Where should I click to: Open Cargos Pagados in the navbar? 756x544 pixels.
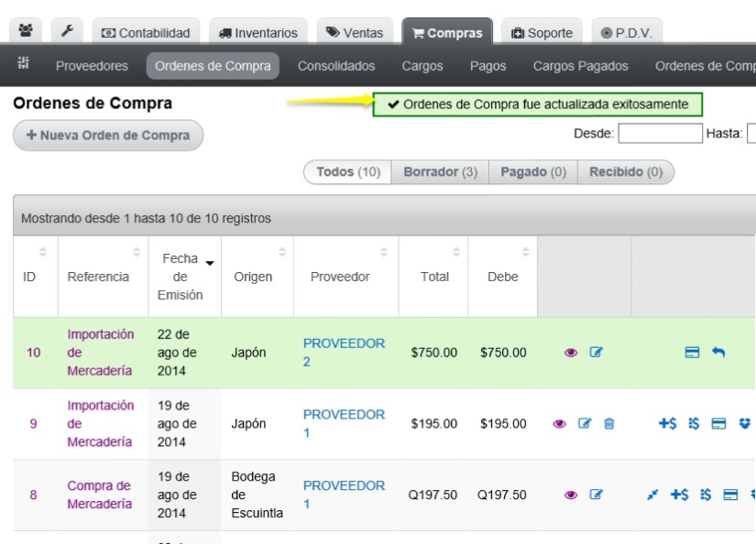pos(580,66)
